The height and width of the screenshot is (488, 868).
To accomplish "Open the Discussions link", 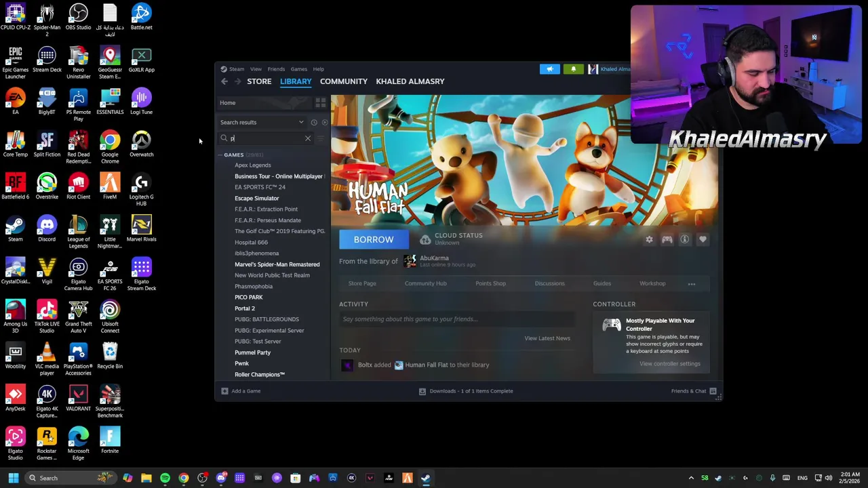I will click(549, 283).
